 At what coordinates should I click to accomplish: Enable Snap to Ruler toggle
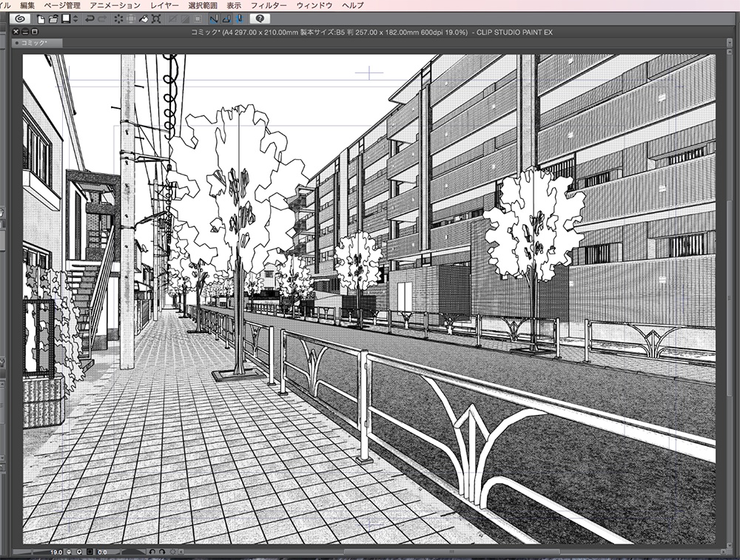(x=215, y=20)
